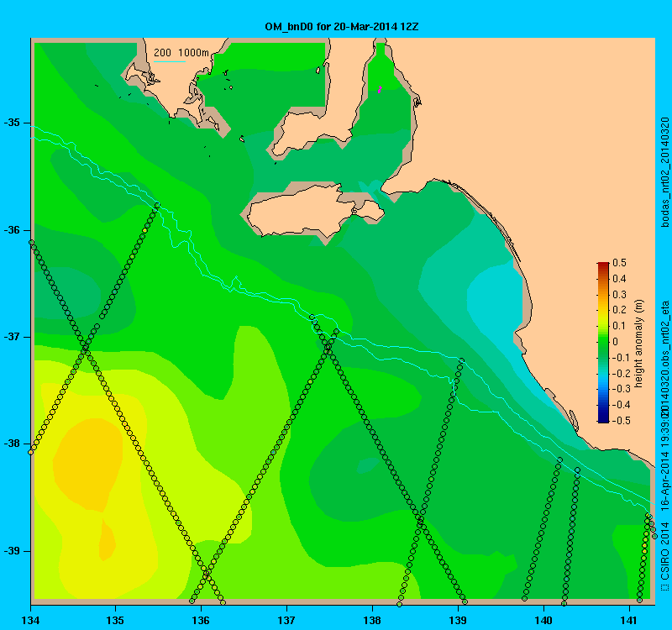Click the latitude tick label '-36'
The image size is (672, 630).
pos(12,230)
